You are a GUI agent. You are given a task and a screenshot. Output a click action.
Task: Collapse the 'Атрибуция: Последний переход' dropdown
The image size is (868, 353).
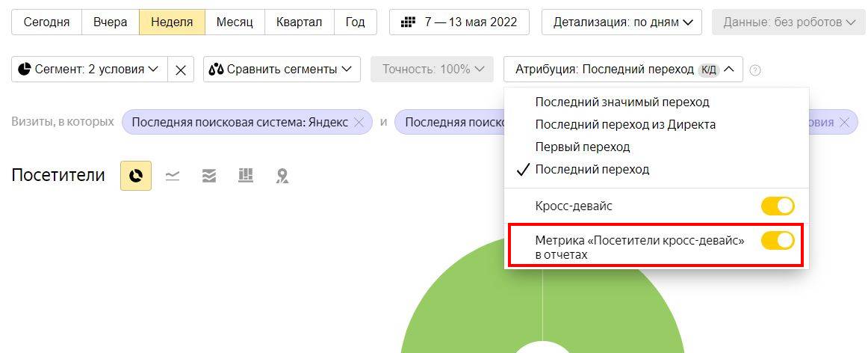click(623, 70)
